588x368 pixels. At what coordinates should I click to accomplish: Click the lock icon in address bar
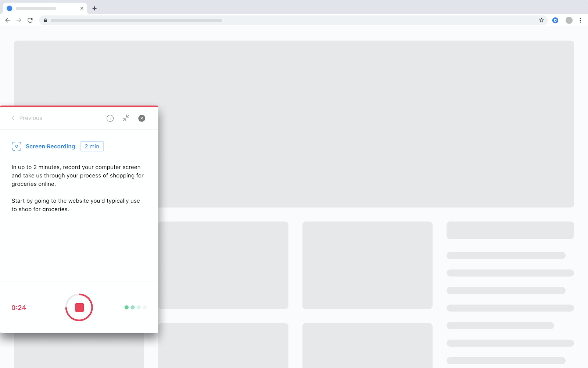click(45, 20)
